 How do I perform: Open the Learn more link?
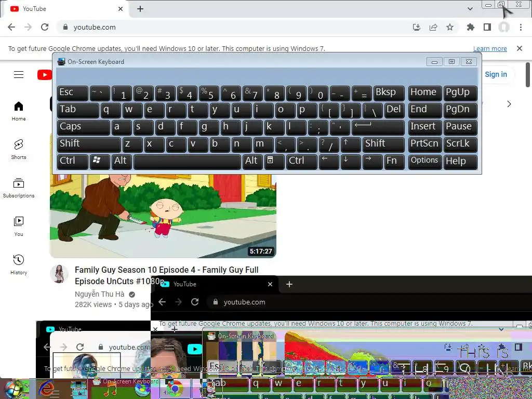490,48
